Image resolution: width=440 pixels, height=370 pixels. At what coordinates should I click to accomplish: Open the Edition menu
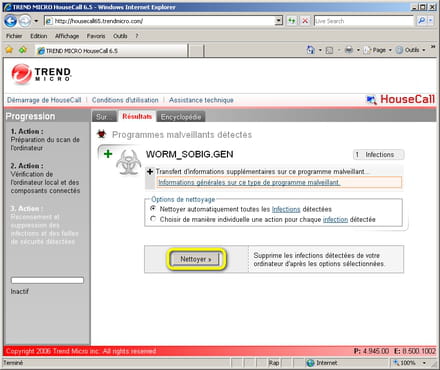tap(39, 36)
